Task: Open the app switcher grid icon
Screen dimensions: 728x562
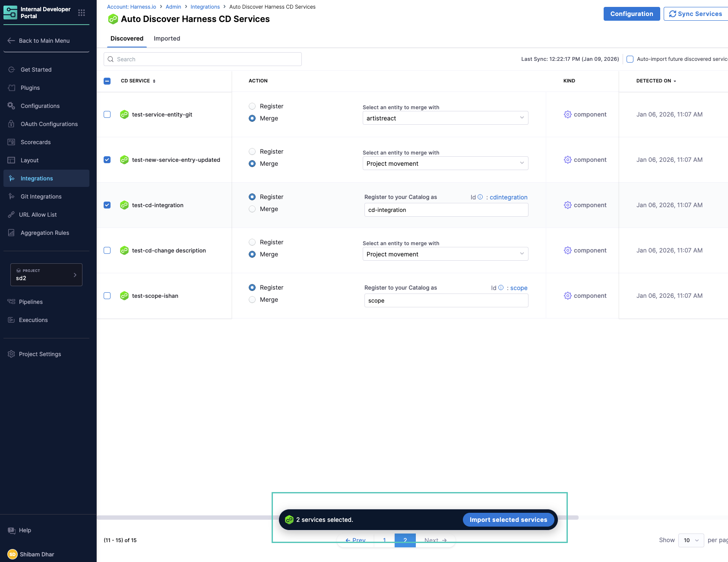Action: (82, 13)
